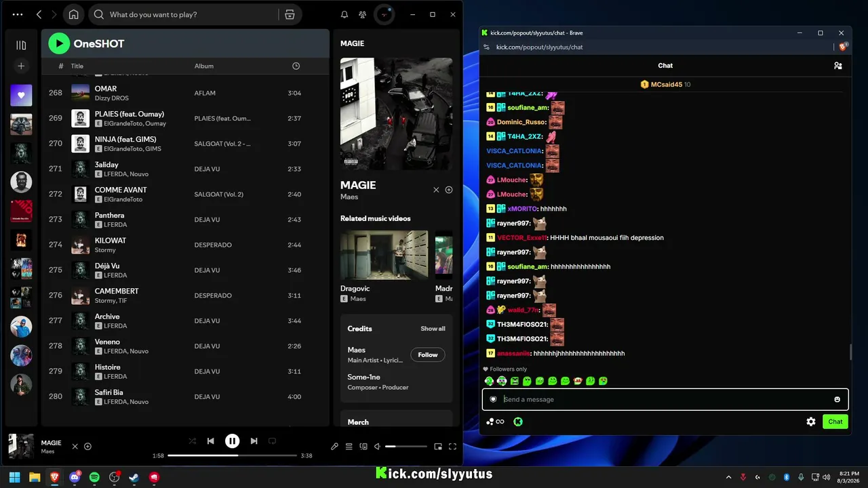The width and height of the screenshot is (868, 488).
Task: Sort tracks by the duration clock icon
Action: tap(296, 66)
